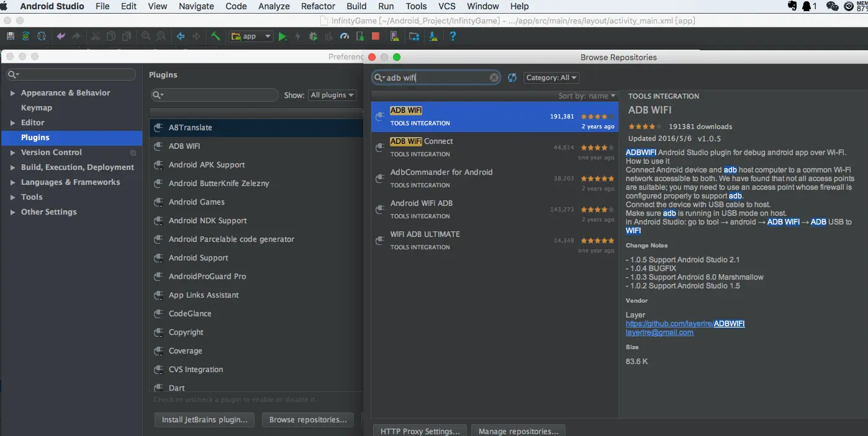Click the 'Browse repositories...' button
The image size is (868, 436).
tap(308, 420)
